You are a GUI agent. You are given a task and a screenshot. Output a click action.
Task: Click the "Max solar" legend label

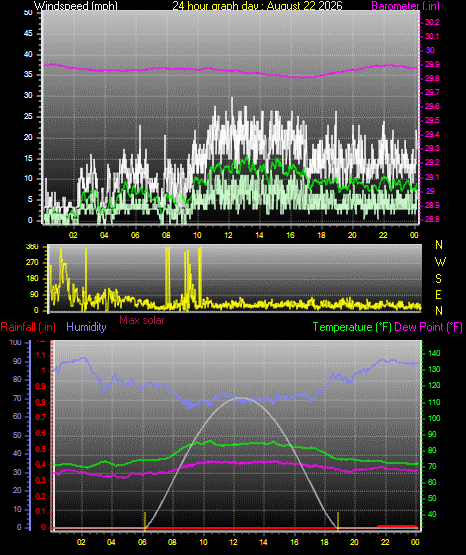point(142,320)
